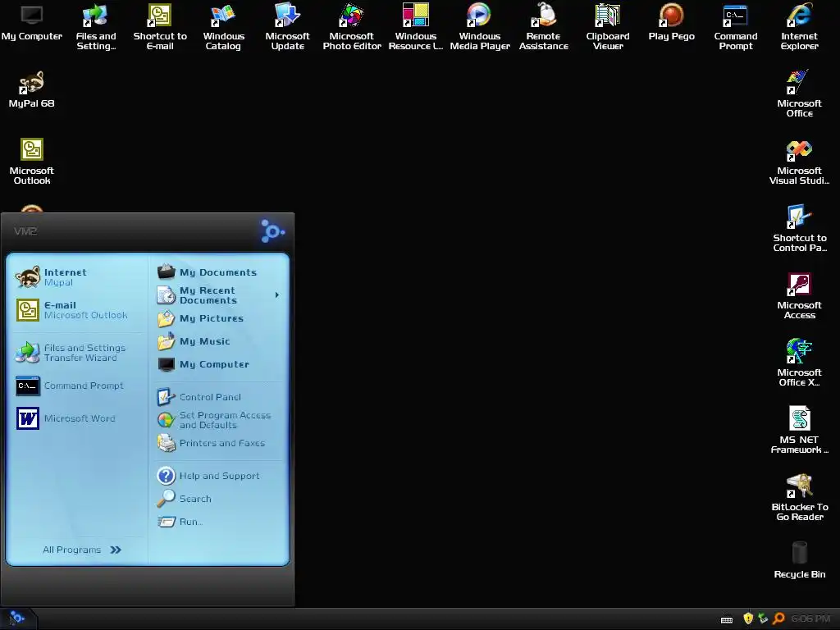840x630 pixels.
Task: Expand All Programs list
Action: (81, 550)
